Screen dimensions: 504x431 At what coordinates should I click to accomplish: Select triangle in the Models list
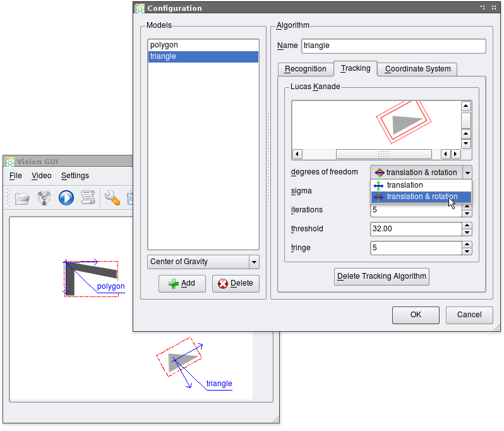coord(203,56)
